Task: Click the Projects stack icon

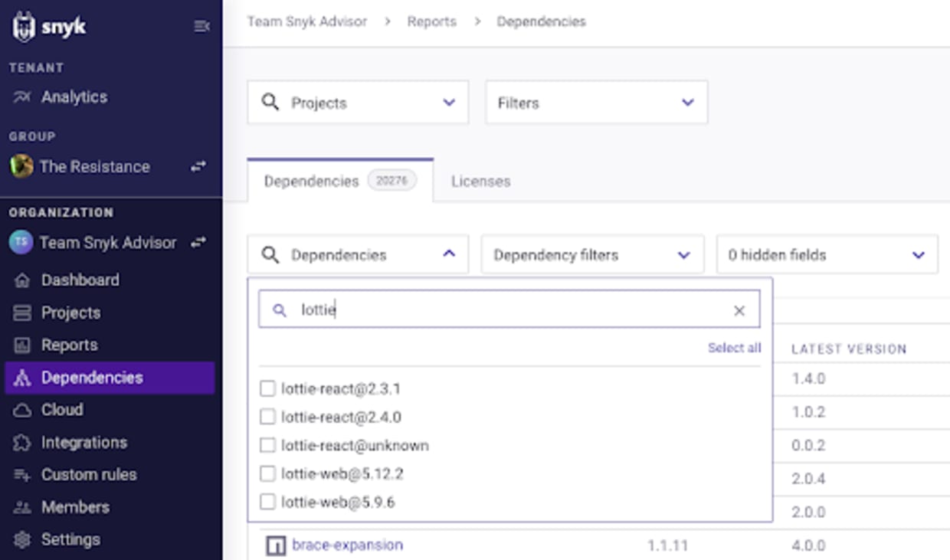Action: [x=22, y=313]
